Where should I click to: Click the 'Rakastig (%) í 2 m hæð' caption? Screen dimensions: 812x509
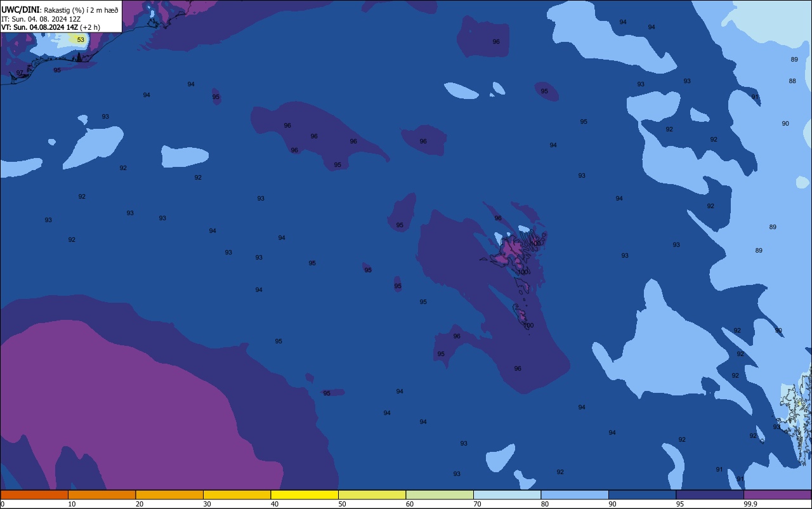81,10
